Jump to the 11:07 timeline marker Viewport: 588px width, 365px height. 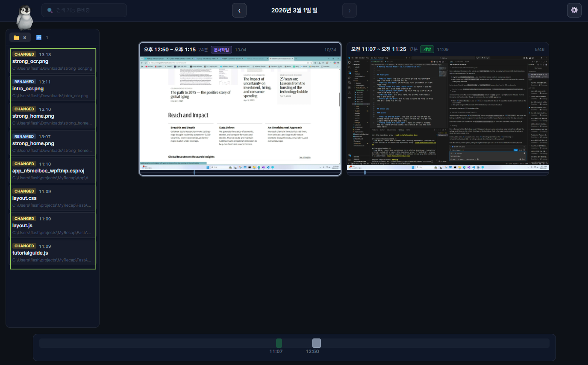click(x=279, y=343)
